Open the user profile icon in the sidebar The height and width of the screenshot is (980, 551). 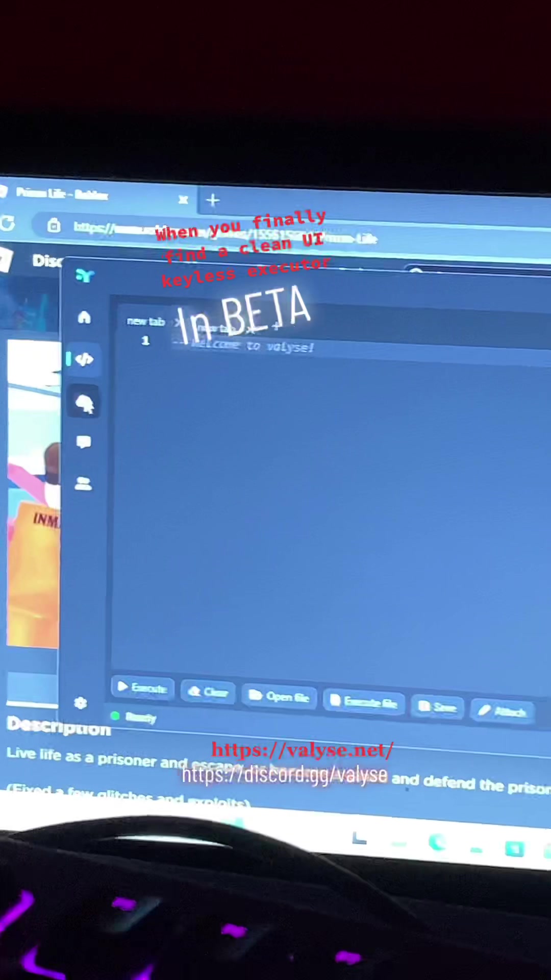84,483
